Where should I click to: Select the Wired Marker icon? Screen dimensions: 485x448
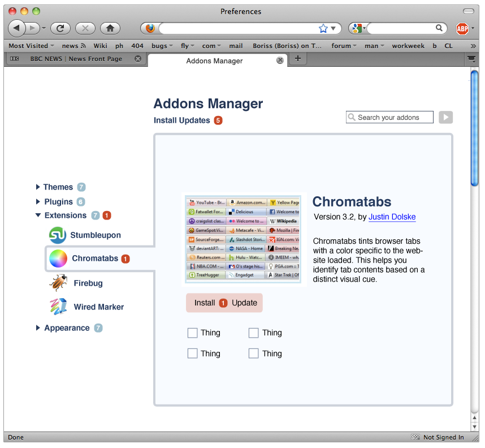pyautogui.click(x=58, y=307)
